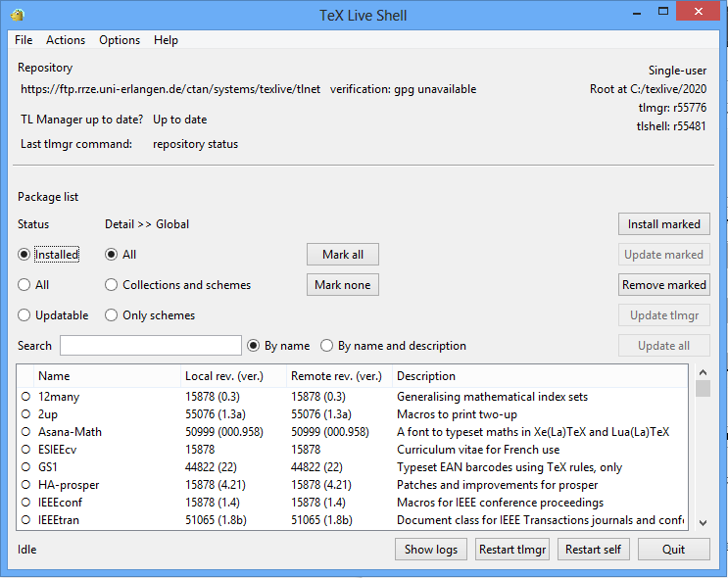This screenshot has width=728, height=578.
Task: Mark the Asana-Math package circle
Action: [x=26, y=432]
